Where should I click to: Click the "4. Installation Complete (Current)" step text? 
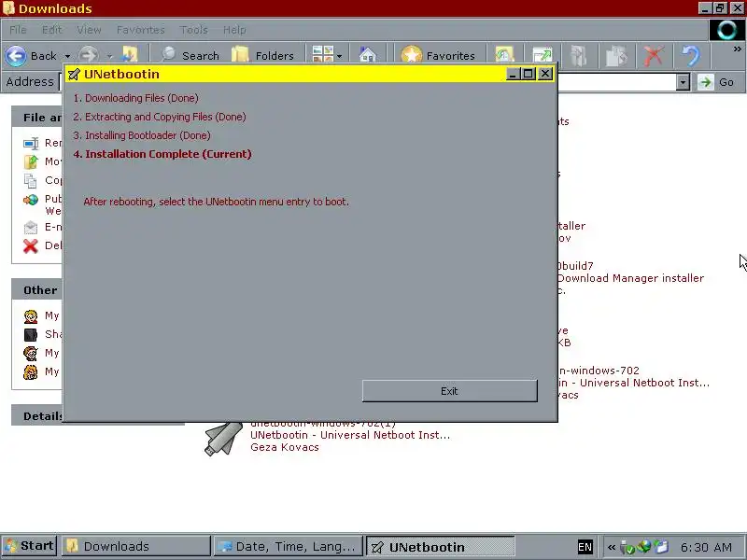[162, 154]
